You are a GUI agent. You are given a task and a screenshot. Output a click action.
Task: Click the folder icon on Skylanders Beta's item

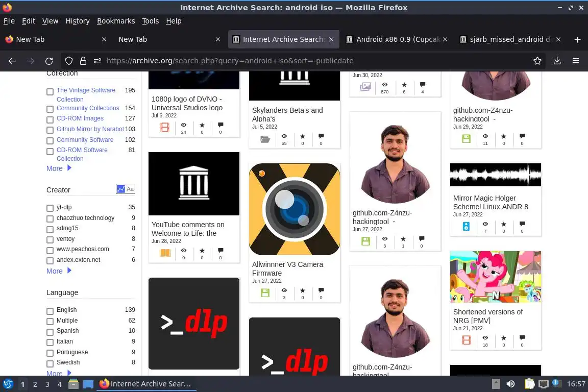point(265,139)
